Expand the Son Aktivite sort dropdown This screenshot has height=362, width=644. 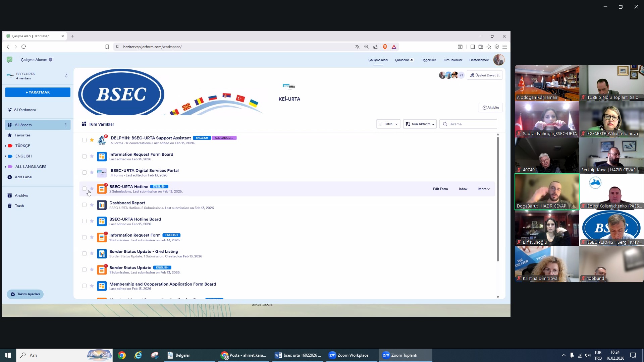tap(420, 124)
